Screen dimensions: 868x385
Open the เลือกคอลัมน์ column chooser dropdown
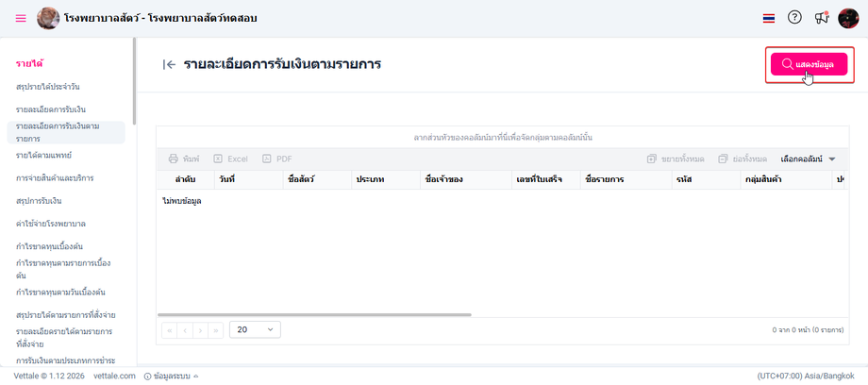point(808,159)
